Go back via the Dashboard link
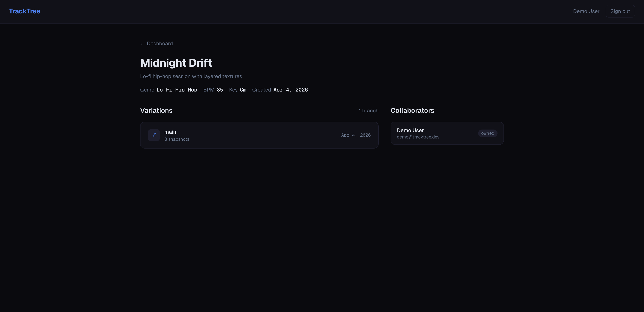Image resolution: width=644 pixels, height=312 pixels. [x=156, y=43]
